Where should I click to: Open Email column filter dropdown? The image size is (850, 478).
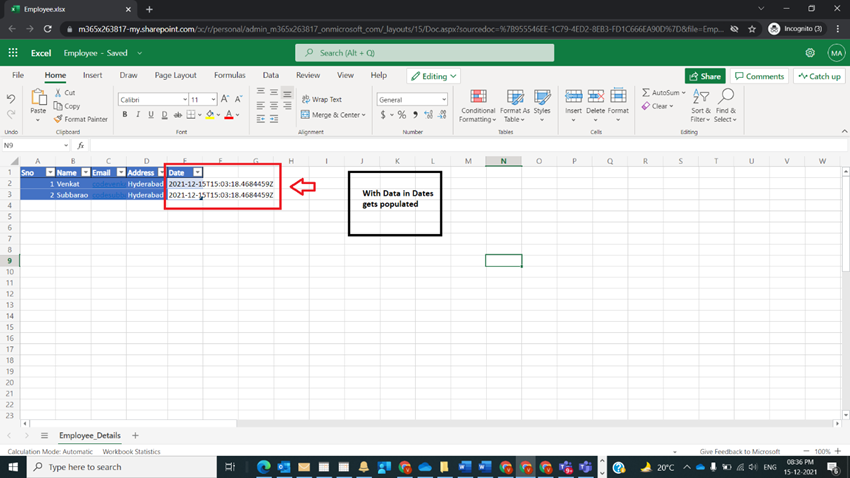pos(121,172)
